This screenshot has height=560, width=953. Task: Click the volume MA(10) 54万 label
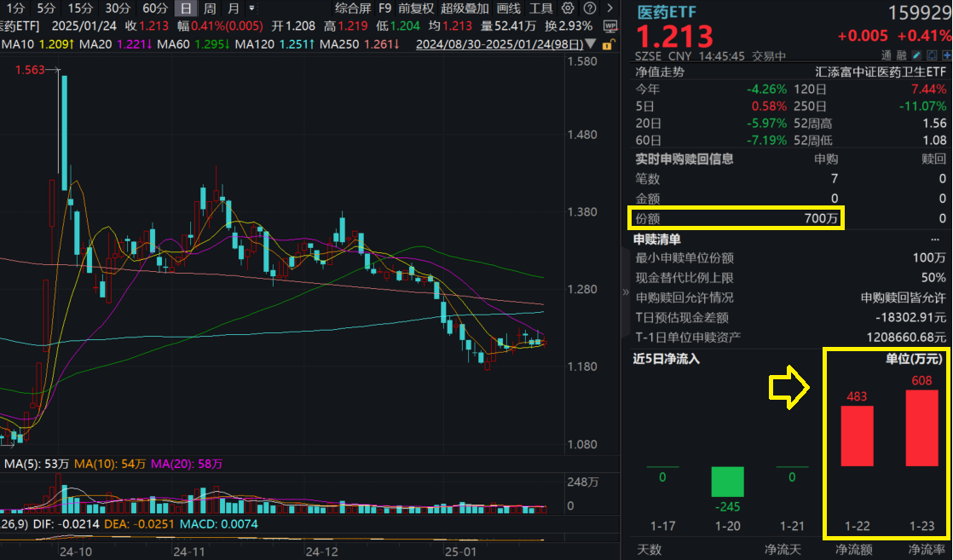110,464
